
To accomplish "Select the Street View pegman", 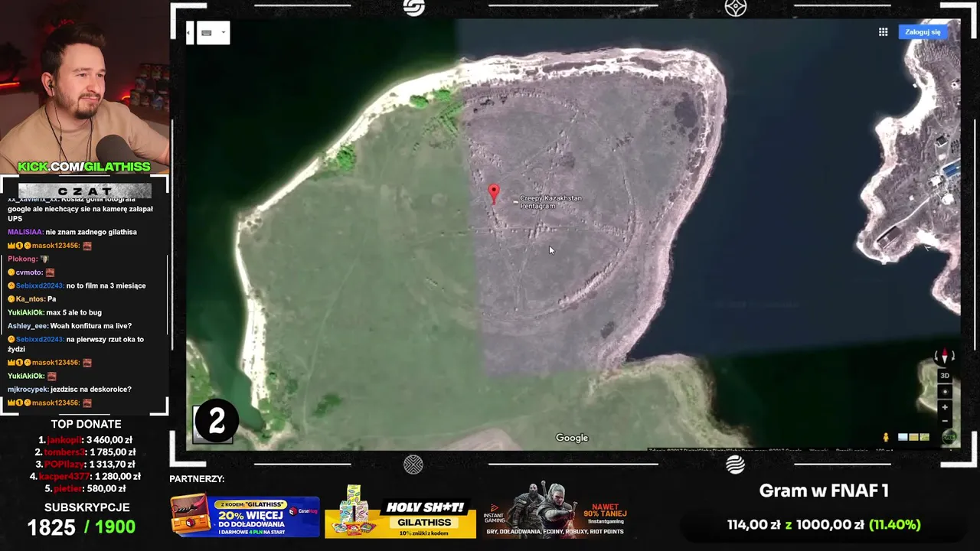I will [886, 438].
